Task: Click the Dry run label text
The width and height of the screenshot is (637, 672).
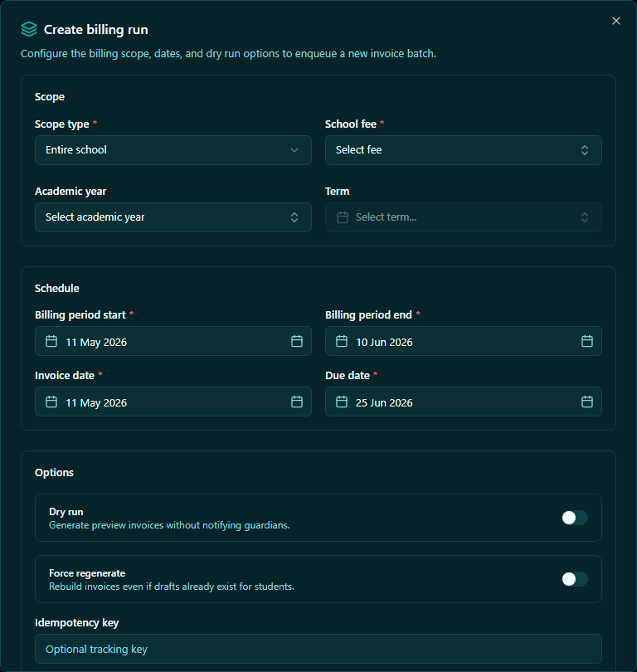Action: [66, 512]
